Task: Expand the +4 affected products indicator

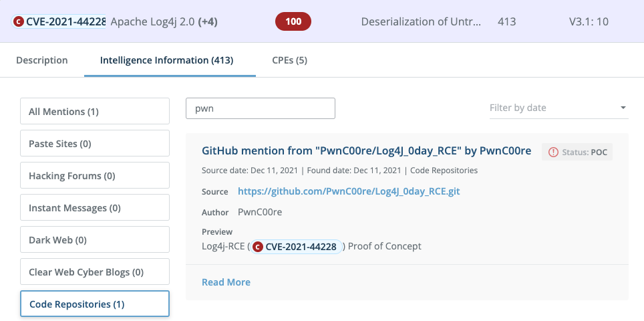Action: point(207,21)
